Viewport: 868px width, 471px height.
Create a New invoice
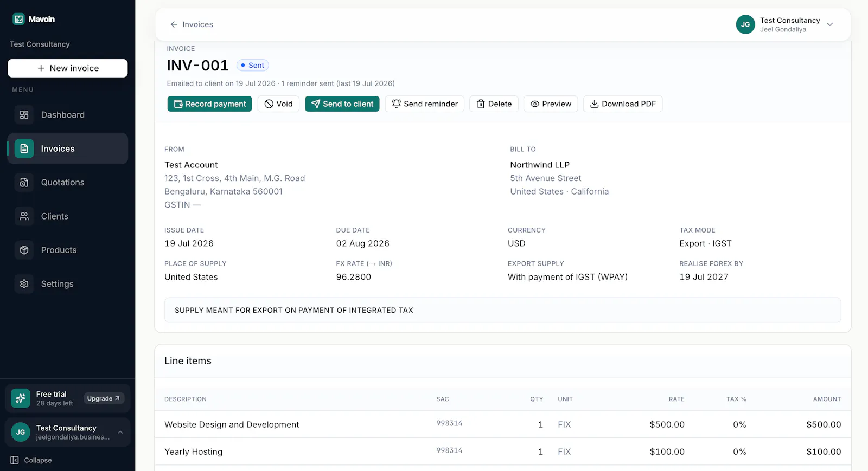(68, 68)
